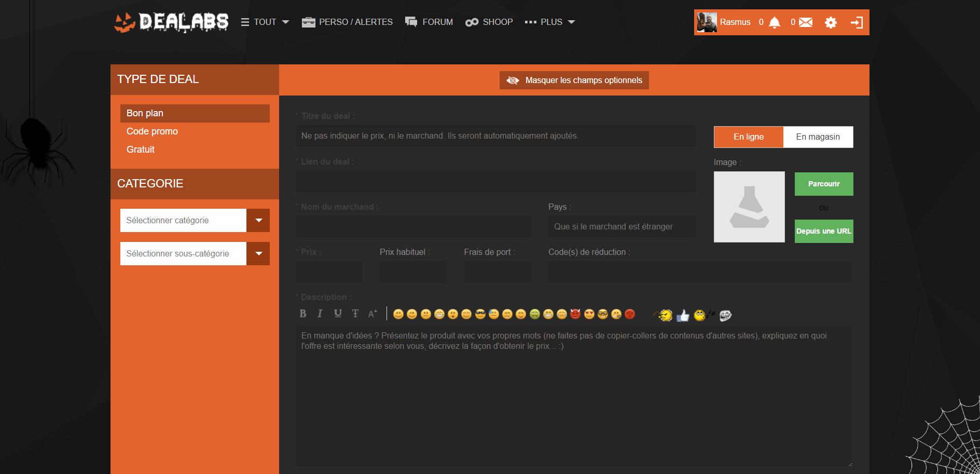Hide optional fields with Masquer button
Image resolution: width=980 pixels, height=474 pixels.
pos(574,80)
